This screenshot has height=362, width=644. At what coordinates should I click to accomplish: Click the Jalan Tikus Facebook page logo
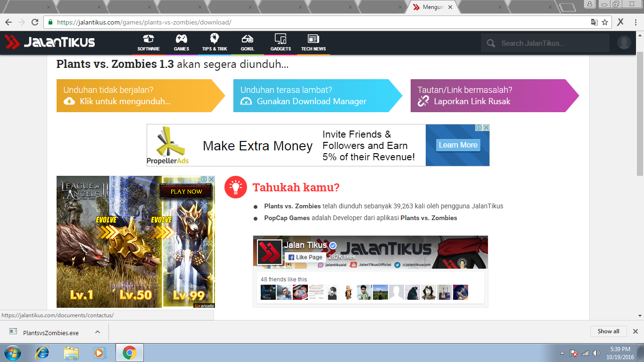[270, 252]
